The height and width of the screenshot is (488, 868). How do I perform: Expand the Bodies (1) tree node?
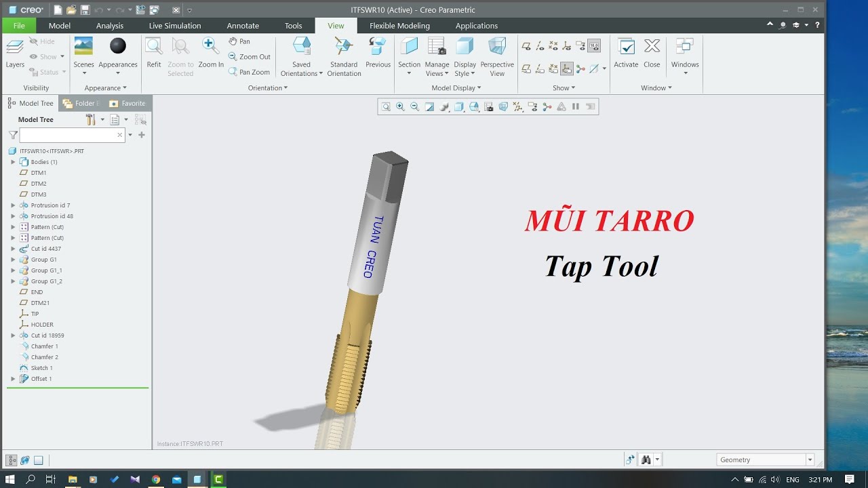tap(13, 162)
